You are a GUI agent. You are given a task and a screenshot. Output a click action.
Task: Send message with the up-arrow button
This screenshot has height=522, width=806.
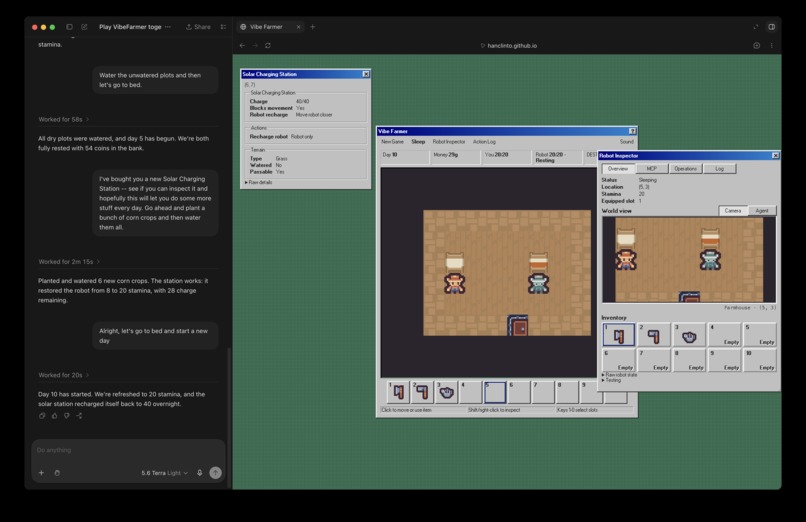click(215, 473)
